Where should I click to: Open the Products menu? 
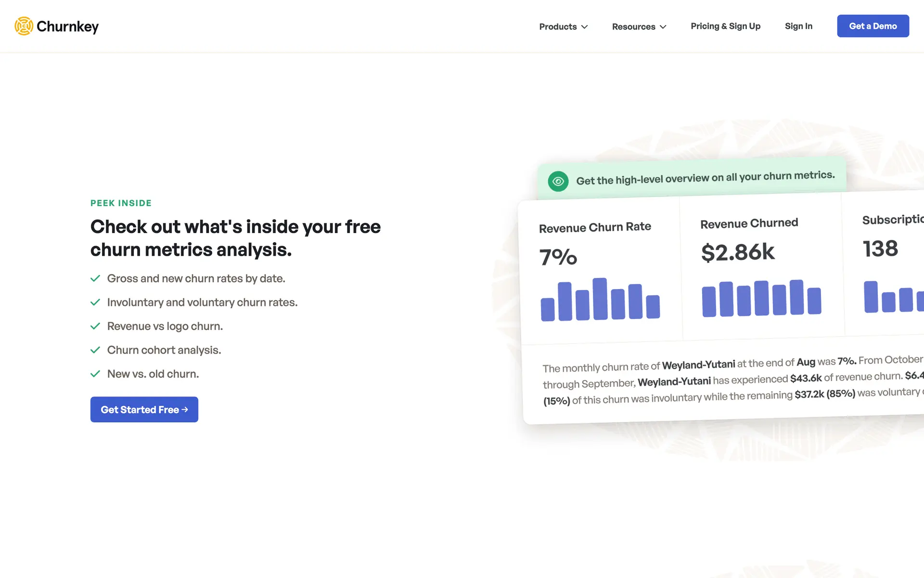click(558, 26)
